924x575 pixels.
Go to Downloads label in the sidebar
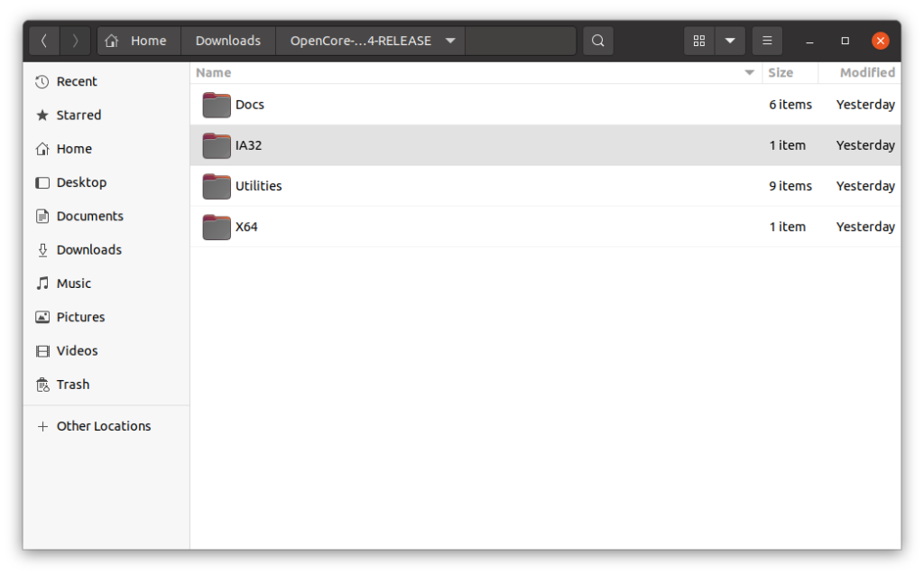point(89,250)
